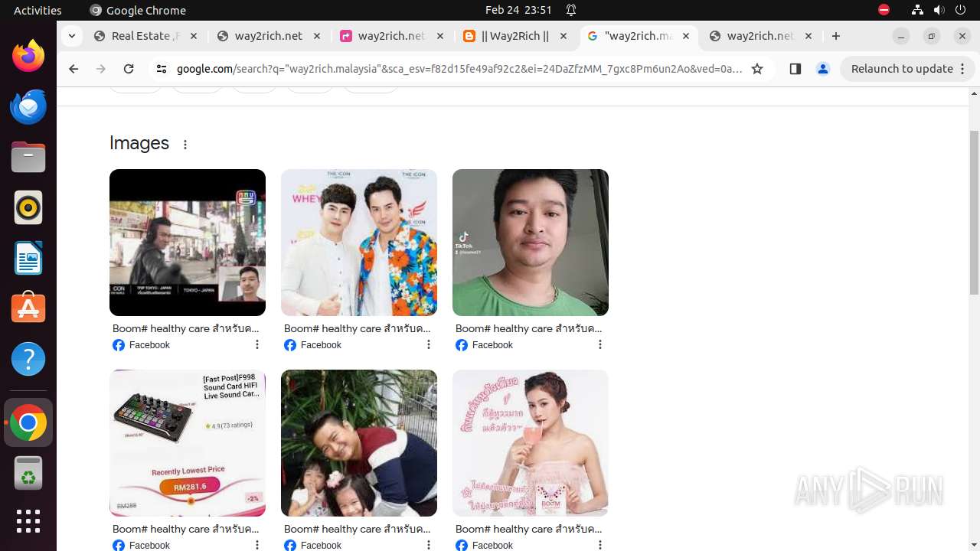Click the page vertical scrollbar
This screenshot has width=980, height=551.
coord(974,213)
